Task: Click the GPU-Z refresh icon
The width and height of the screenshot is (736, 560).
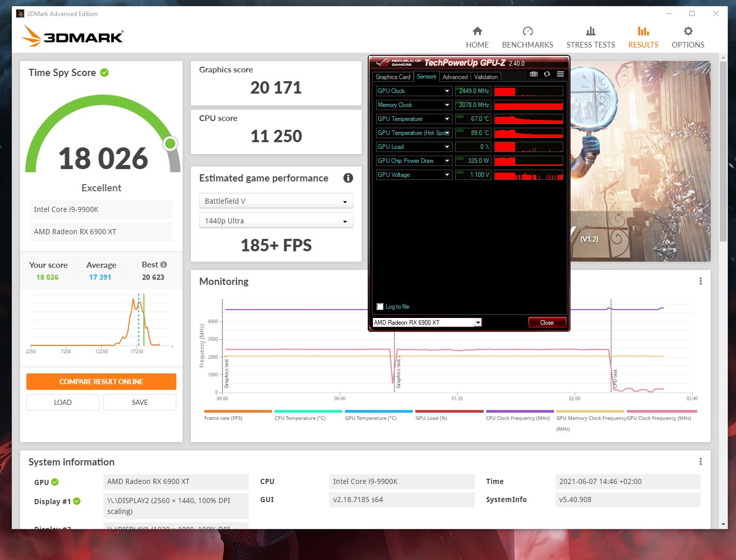Action: (547, 74)
